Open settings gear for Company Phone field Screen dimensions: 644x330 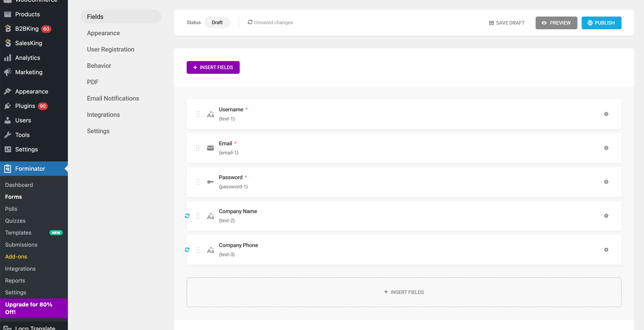coord(606,250)
